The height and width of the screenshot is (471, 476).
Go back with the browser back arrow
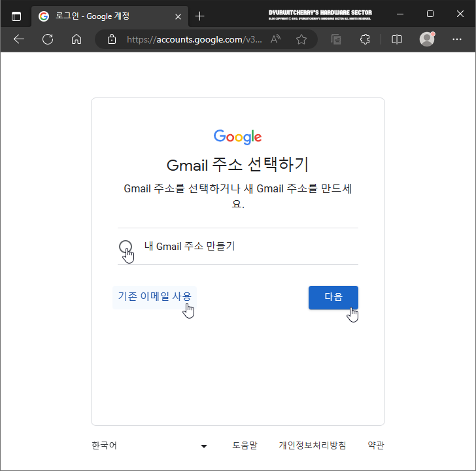[19, 39]
